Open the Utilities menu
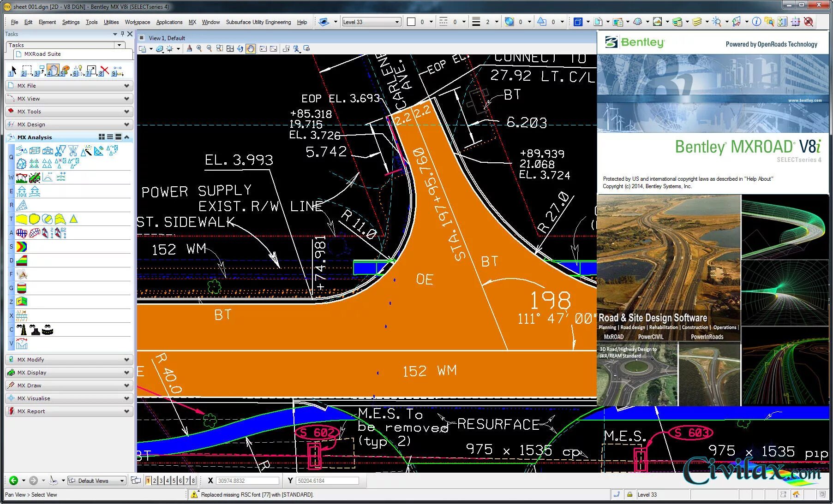The image size is (833, 504). point(111,22)
